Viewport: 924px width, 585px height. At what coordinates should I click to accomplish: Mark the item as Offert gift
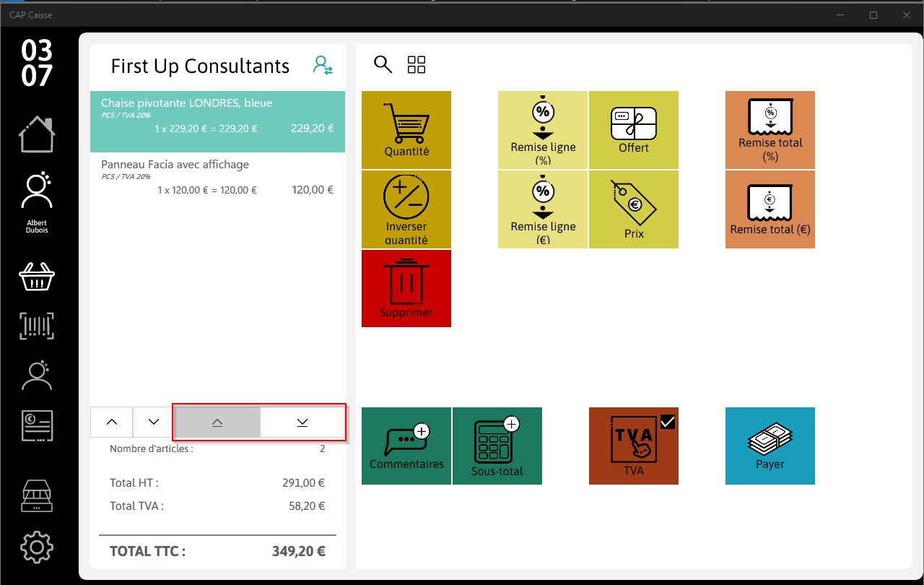634,130
